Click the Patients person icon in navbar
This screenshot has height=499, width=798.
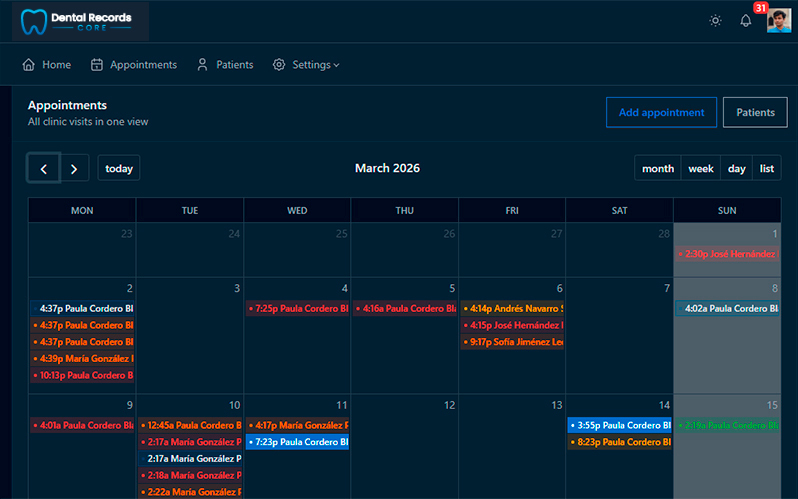click(202, 65)
